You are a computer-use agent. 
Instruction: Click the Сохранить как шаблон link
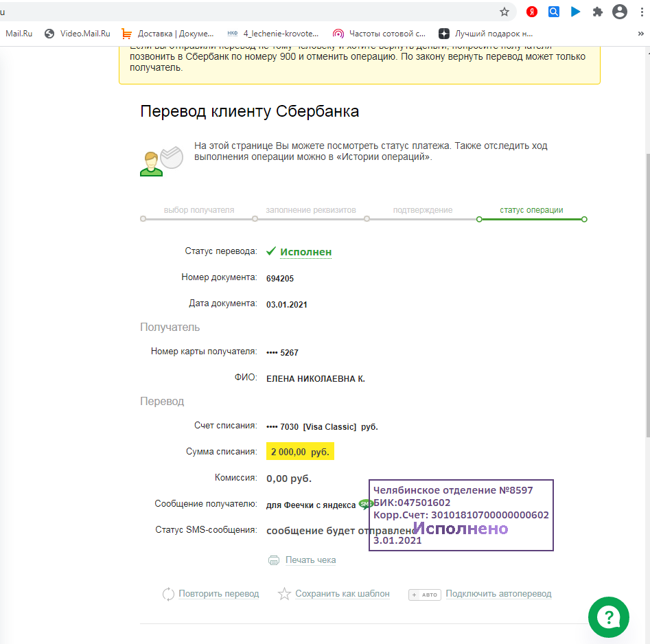(x=342, y=594)
